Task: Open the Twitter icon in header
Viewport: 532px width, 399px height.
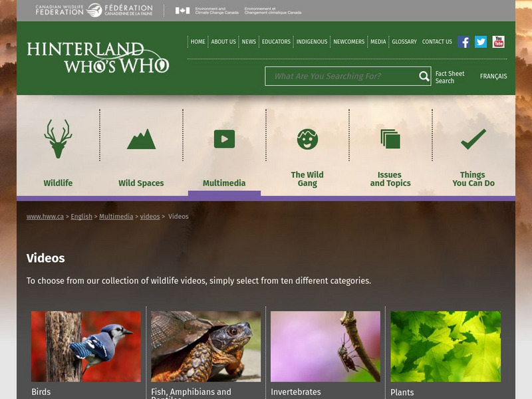Action: coord(481,42)
